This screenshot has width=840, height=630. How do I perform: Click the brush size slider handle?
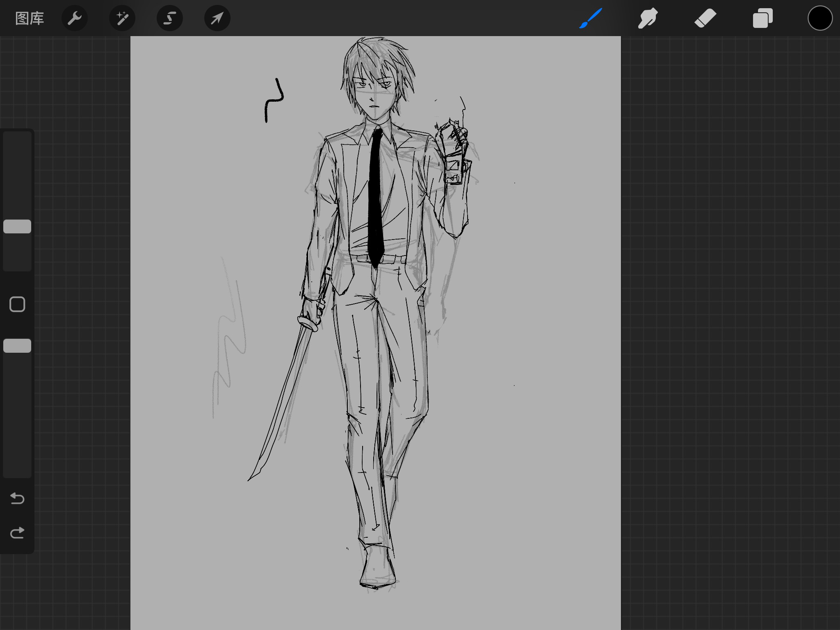[17, 226]
